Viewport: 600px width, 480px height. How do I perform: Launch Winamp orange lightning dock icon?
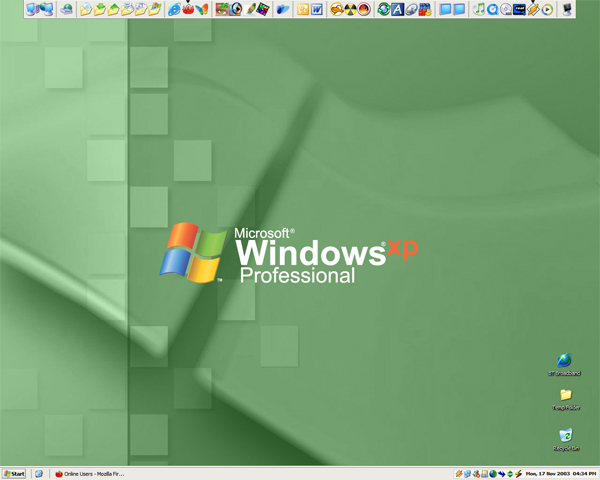coord(533,9)
